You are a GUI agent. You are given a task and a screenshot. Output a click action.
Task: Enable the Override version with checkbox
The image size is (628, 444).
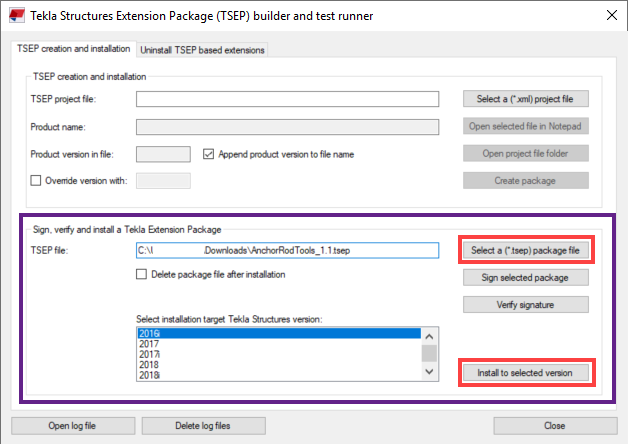(x=37, y=181)
